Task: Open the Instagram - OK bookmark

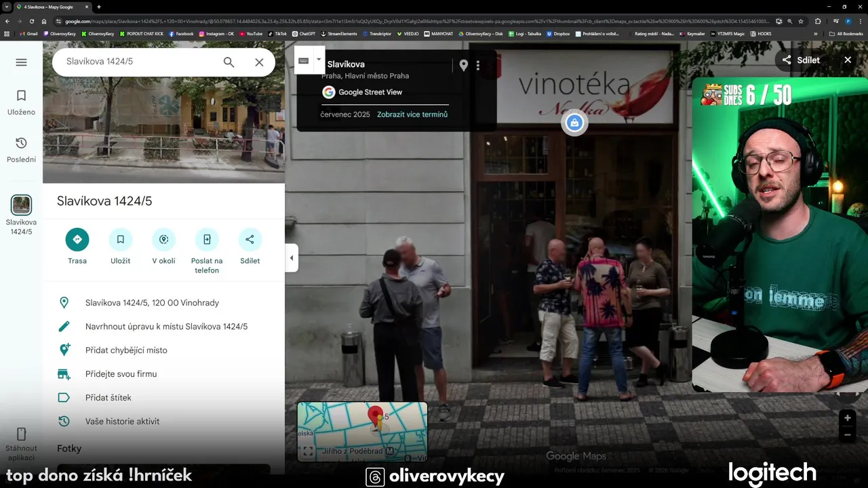Action: tap(216, 33)
